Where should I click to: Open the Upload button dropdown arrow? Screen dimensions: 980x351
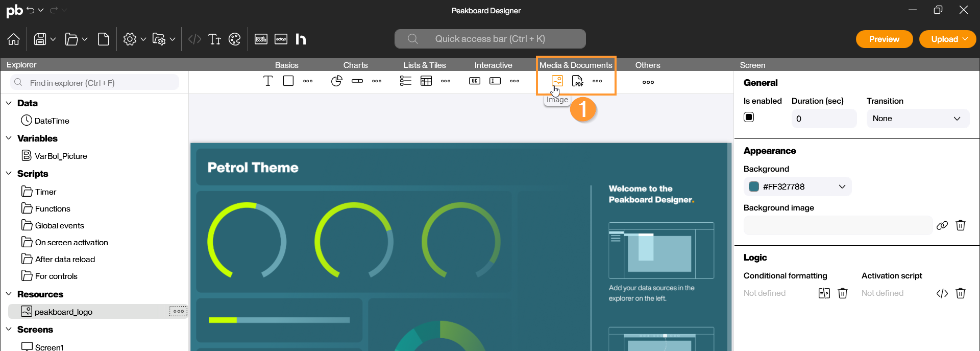(x=965, y=39)
